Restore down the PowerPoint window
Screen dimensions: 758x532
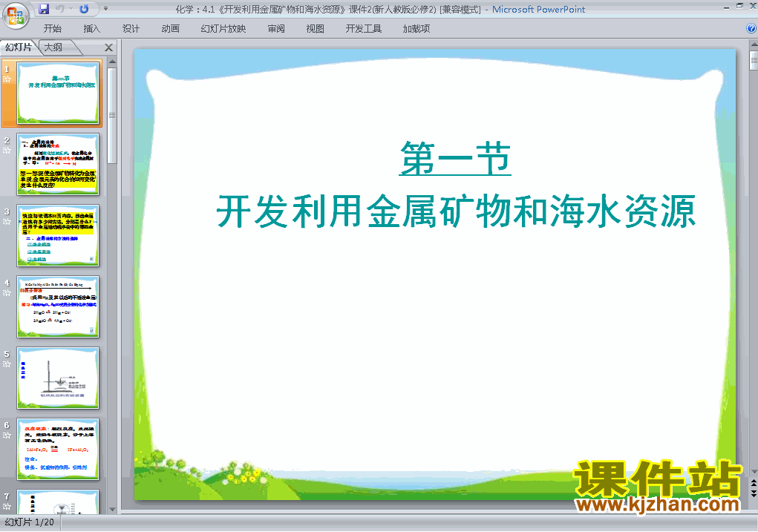pos(739,6)
